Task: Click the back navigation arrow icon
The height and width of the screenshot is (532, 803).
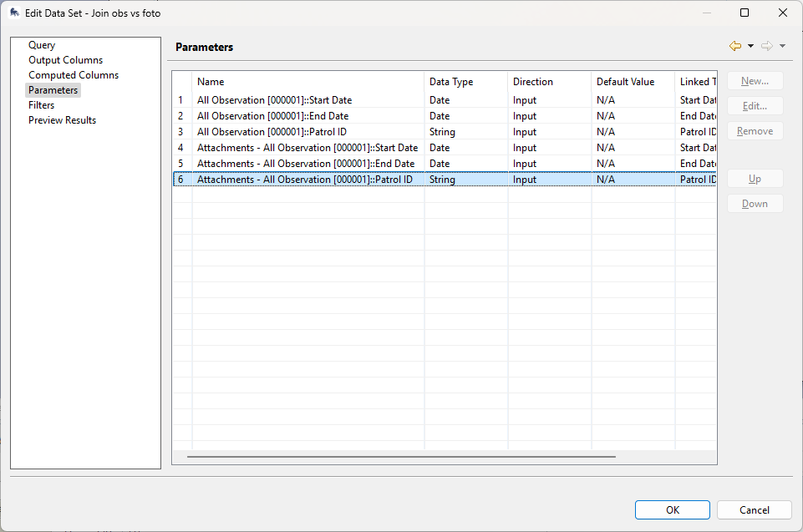Action: click(735, 47)
